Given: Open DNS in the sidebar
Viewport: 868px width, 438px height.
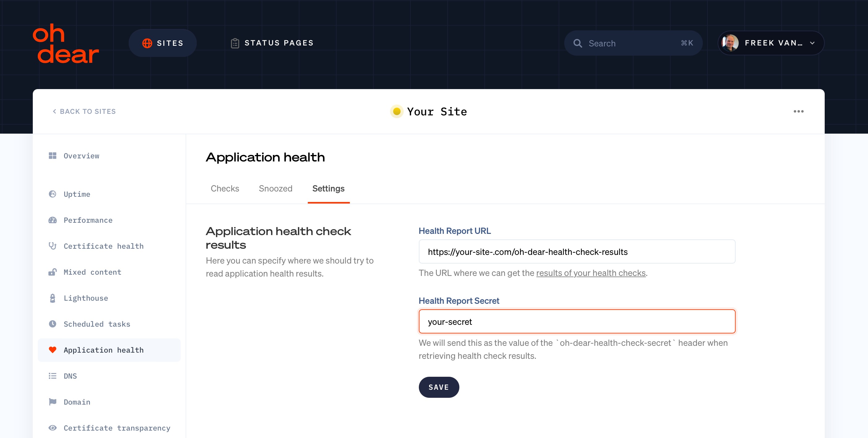Looking at the screenshot, I should [109, 376].
